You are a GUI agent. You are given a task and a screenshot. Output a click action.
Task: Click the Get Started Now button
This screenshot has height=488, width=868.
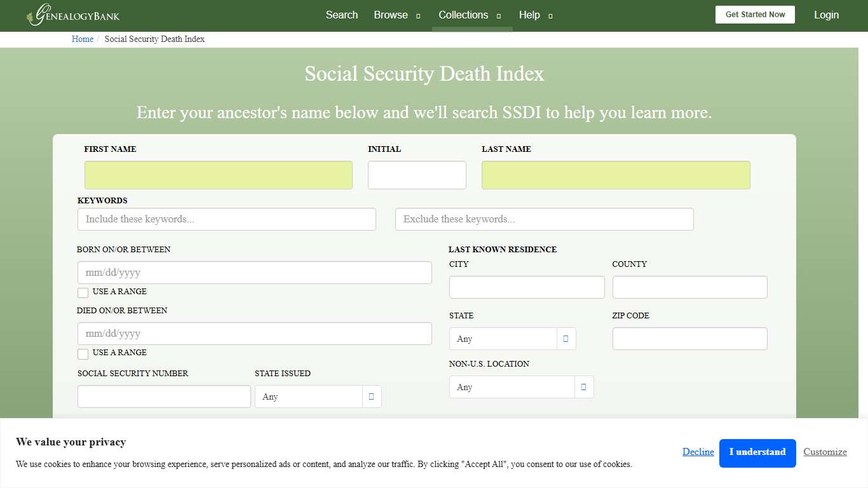coord(755,14)
